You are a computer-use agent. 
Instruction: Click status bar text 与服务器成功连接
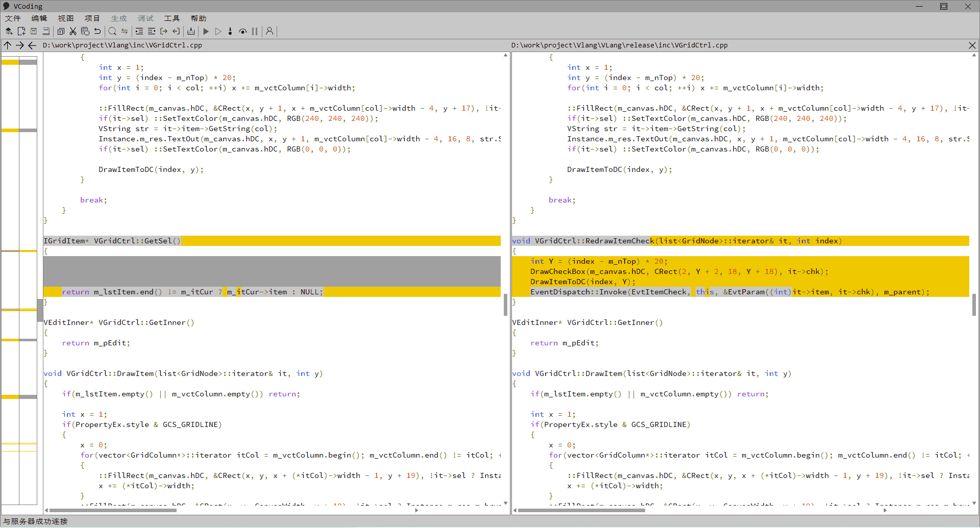[35, 521]
